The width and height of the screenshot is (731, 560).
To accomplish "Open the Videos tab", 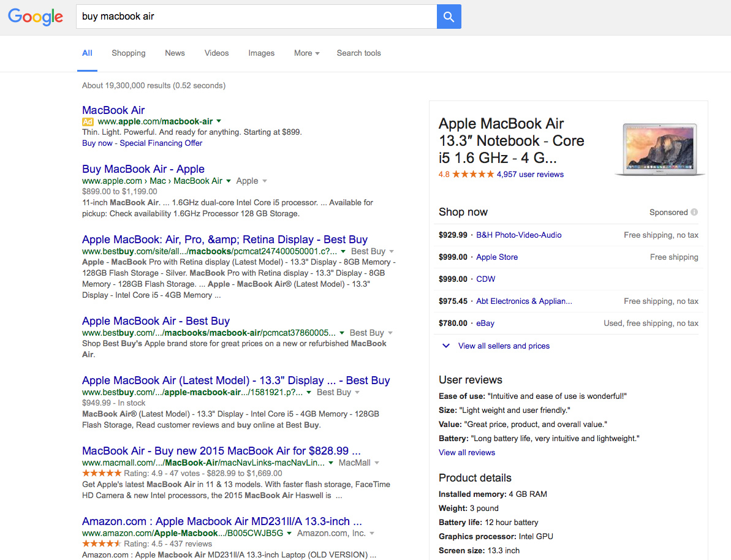I will tap(217, 53).
